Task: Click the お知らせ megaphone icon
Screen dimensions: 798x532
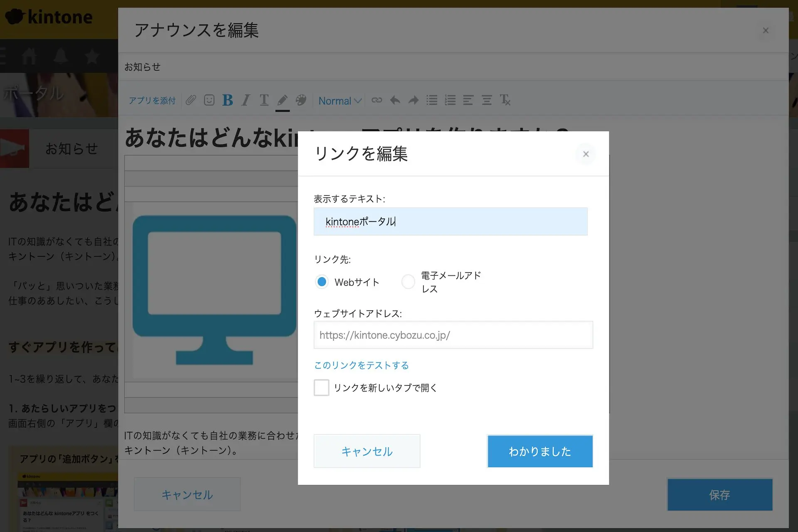Action: tap(14, 148)
